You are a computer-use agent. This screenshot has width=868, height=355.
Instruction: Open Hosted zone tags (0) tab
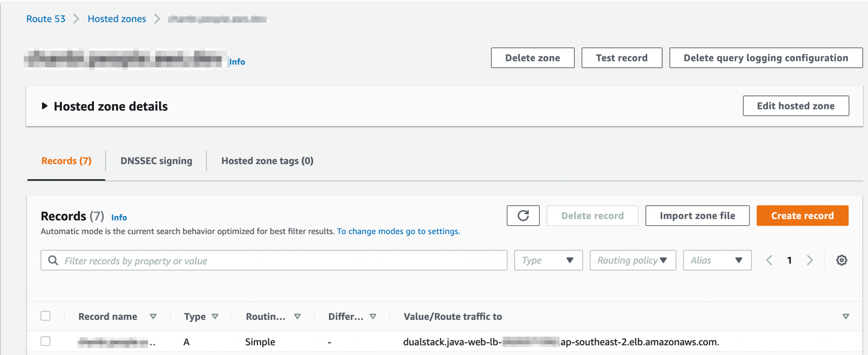tap(267, 161)
